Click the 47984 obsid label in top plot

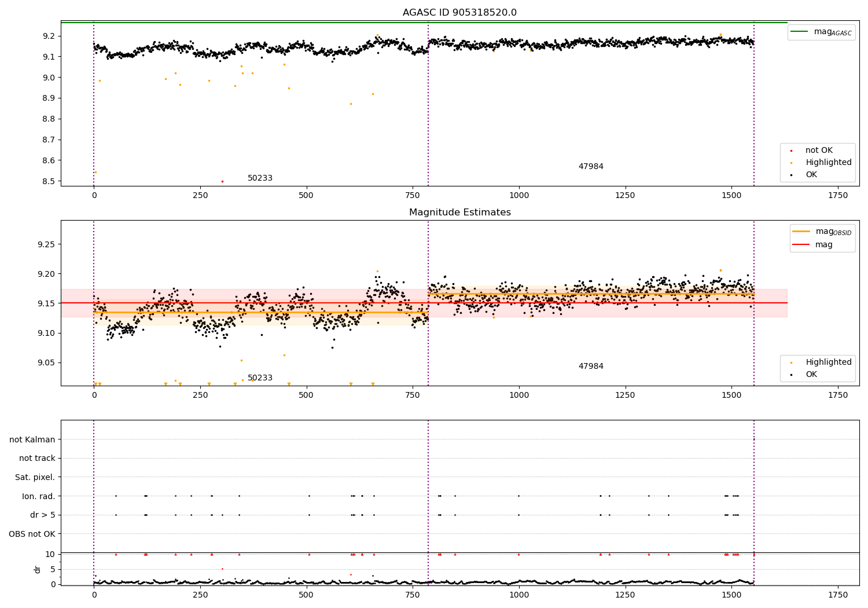(x=591, y=167)
